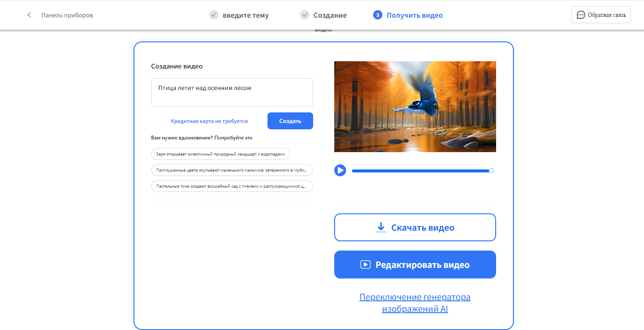
Task: Go to the Создание step
Action: [x=330, y=15]
